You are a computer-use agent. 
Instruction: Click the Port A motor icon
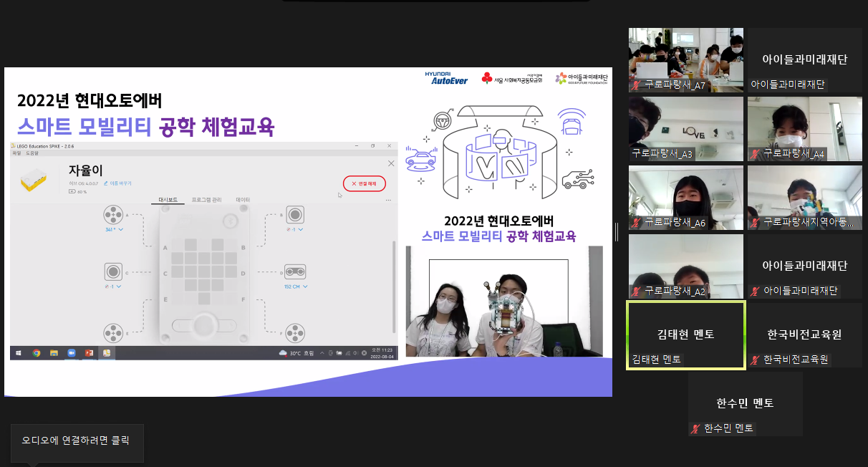(x=113, y=215)
